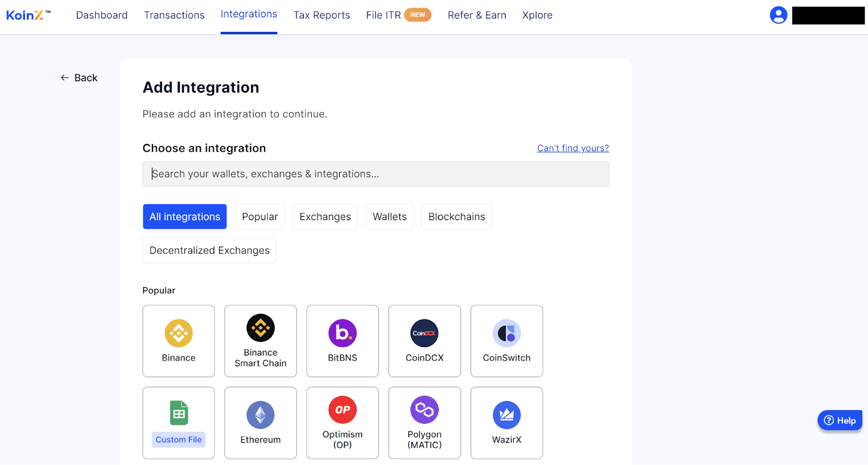The width and height of the screenshot is (868, 465).
Task: Open the Help chat widget
Action: click(x=840, y=421)
